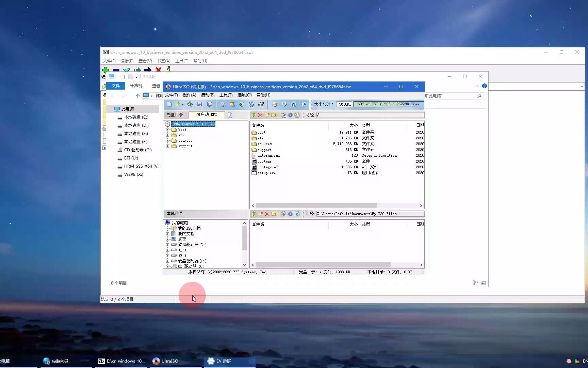
Task: Open UltraISO 文件(F) menu
Action: click(171, 95)
